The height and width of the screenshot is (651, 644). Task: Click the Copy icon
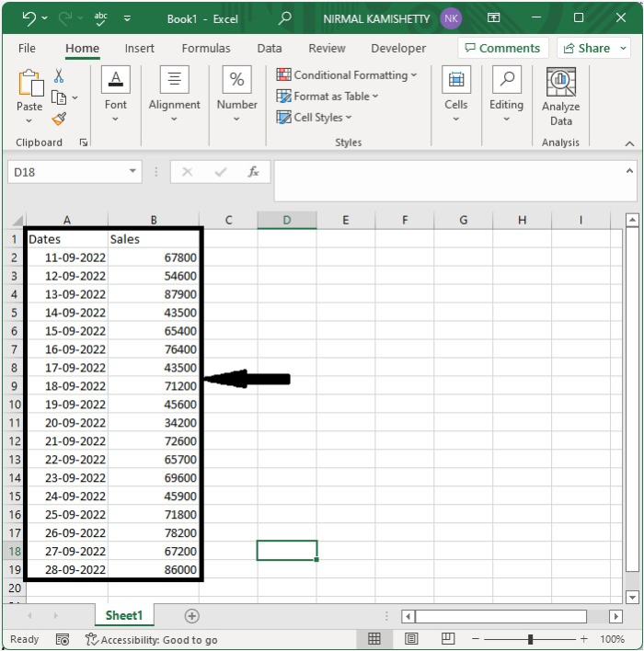pos(59,98)
